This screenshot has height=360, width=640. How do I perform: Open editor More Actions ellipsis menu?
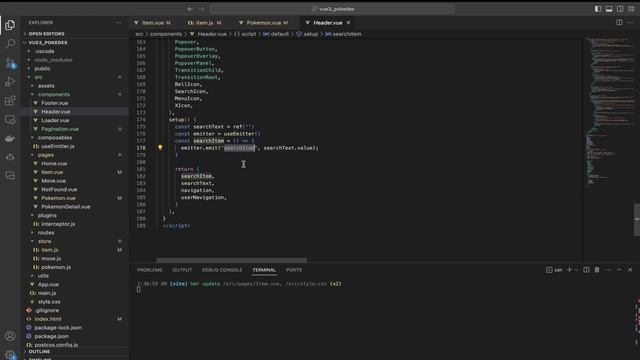pyautogui.click(x=631, y=22)
